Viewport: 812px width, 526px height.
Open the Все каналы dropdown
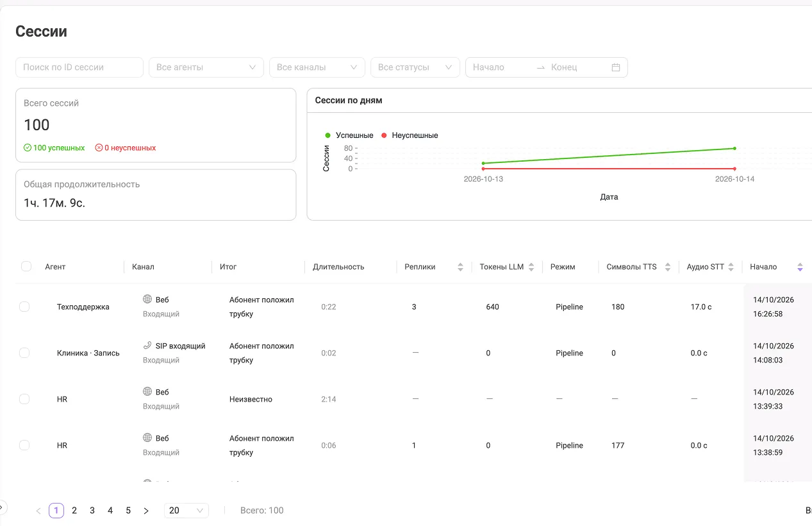(x=317, y=67)
